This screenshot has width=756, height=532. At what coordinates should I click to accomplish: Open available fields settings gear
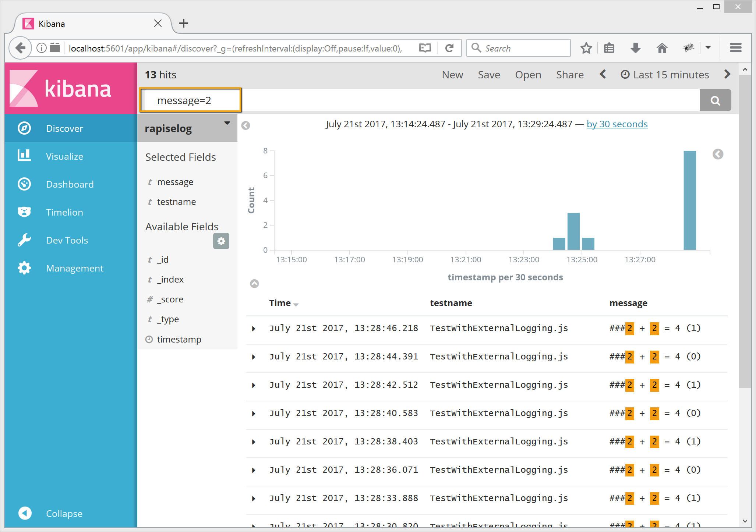click(x=221, y=241)
